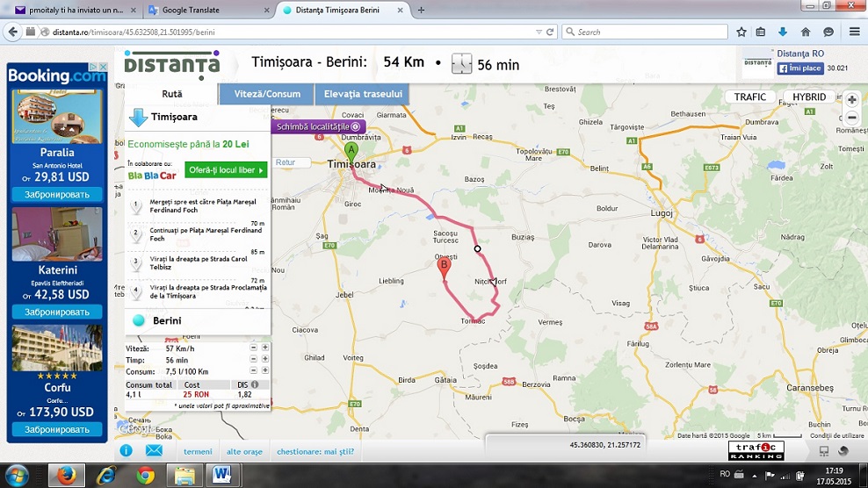This screenshot has width=868, height=488.
Task: Zoom in on the map
Action: point(852,99)
